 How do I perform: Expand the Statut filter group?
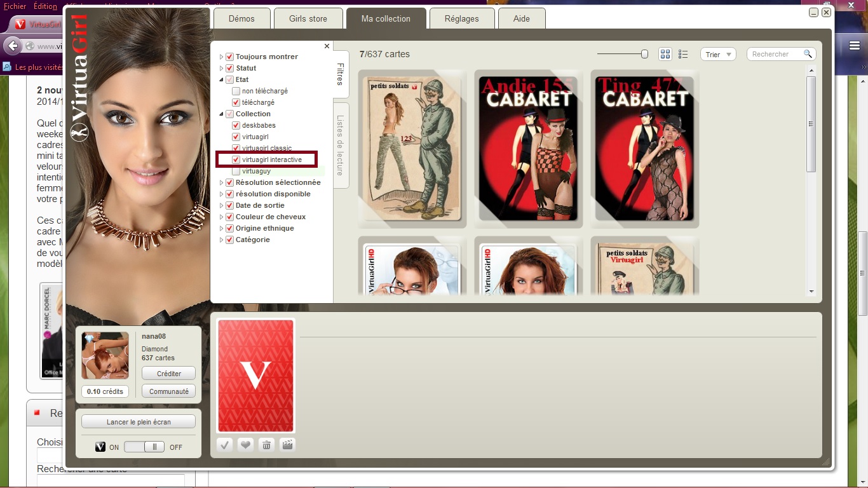(222, 68)
